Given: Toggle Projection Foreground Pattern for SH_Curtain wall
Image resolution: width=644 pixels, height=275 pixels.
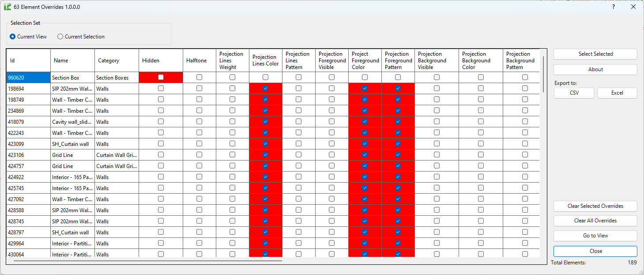Looking at the screenshot, I should point(398,144).
